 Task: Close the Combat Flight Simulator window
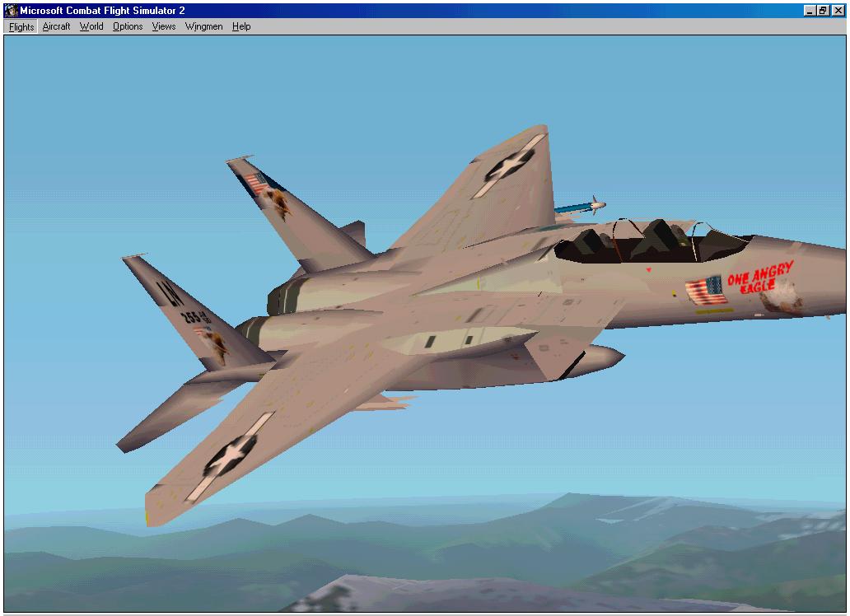tap(838, 11)
